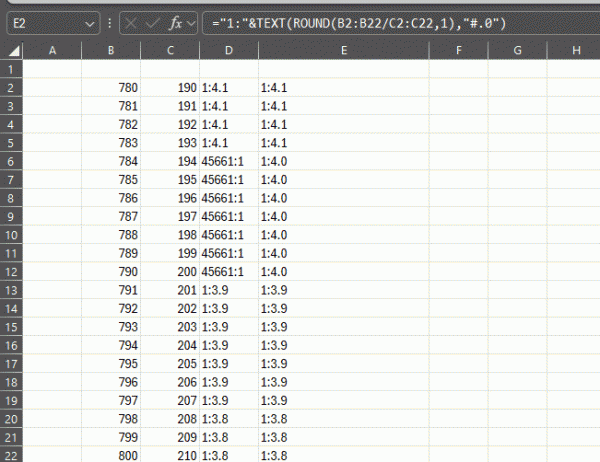Select column E header
The width and height of the screenshot is (600, 462).
(x=342, y=50)
